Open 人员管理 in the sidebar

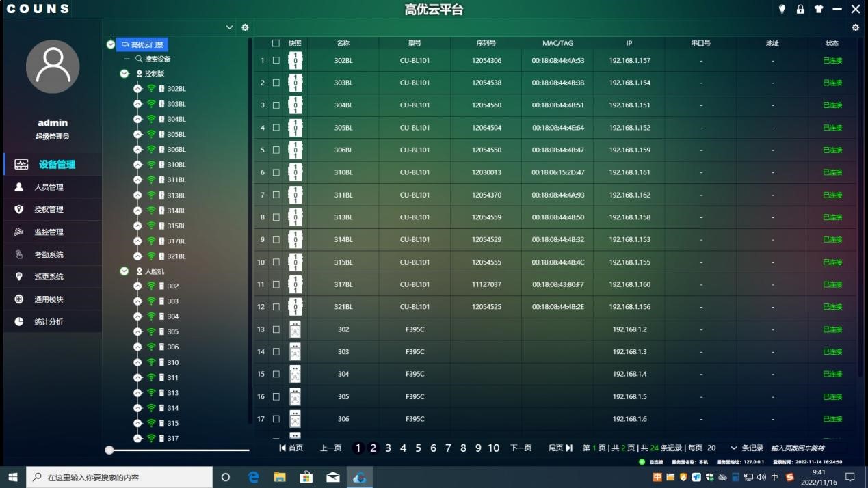coord(49,187)
